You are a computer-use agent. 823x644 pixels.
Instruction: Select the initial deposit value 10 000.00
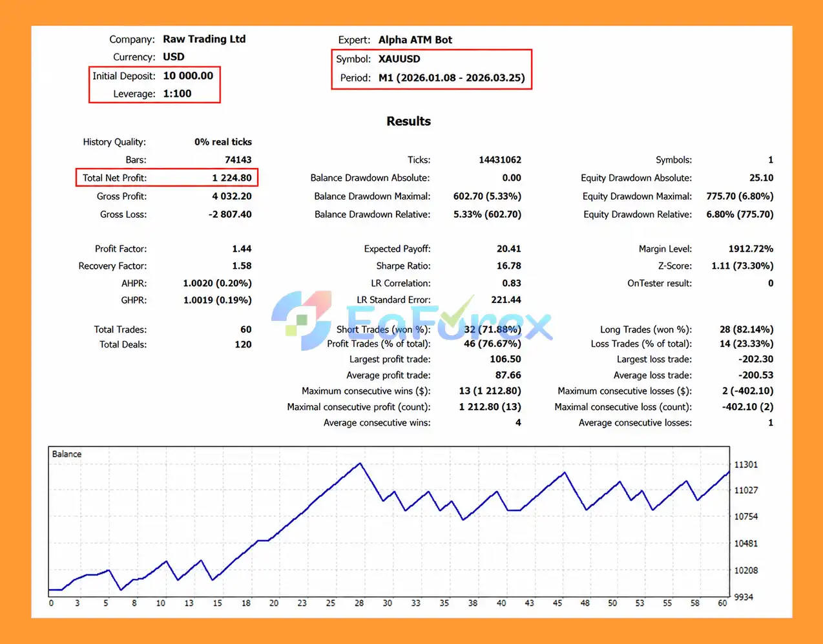(x=188, y=76)
